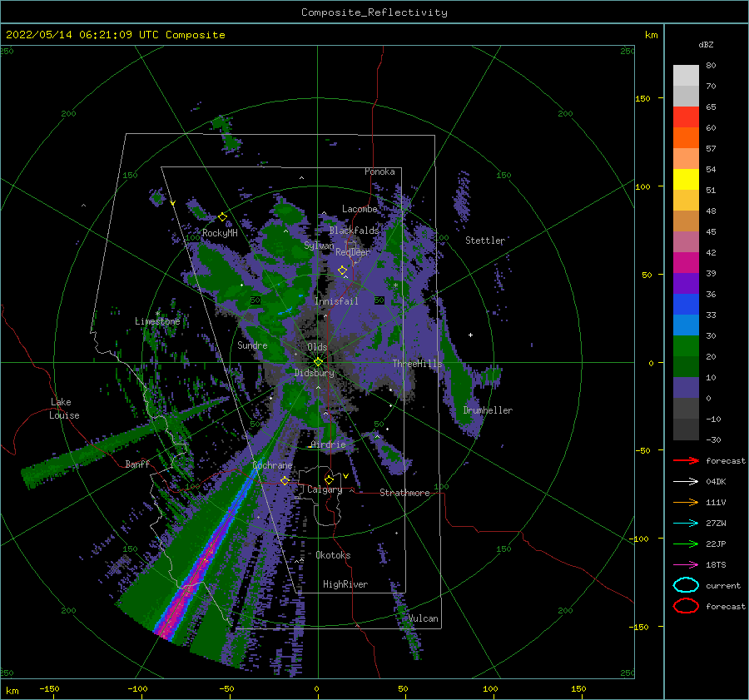Click the white 04DK arrow icon
Screen dimensions: 749x700
pos(686,482)
